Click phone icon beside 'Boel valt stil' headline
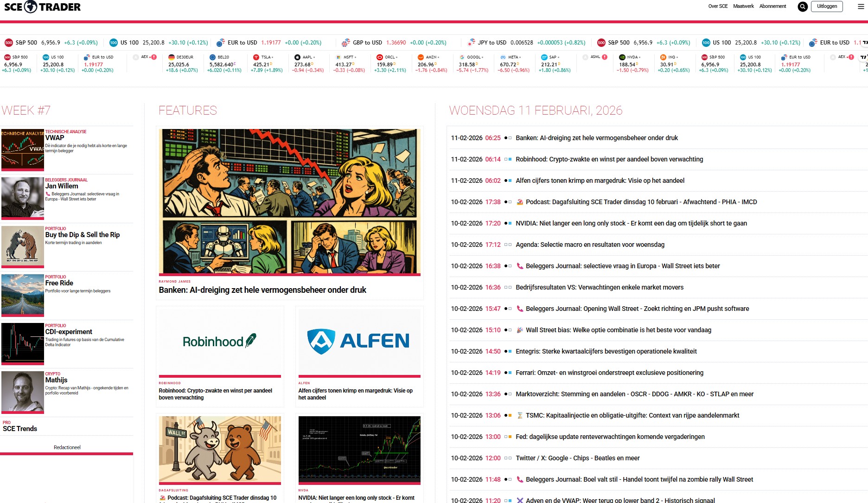This screenshot has width=868, height=503. (x=520, y=479)
